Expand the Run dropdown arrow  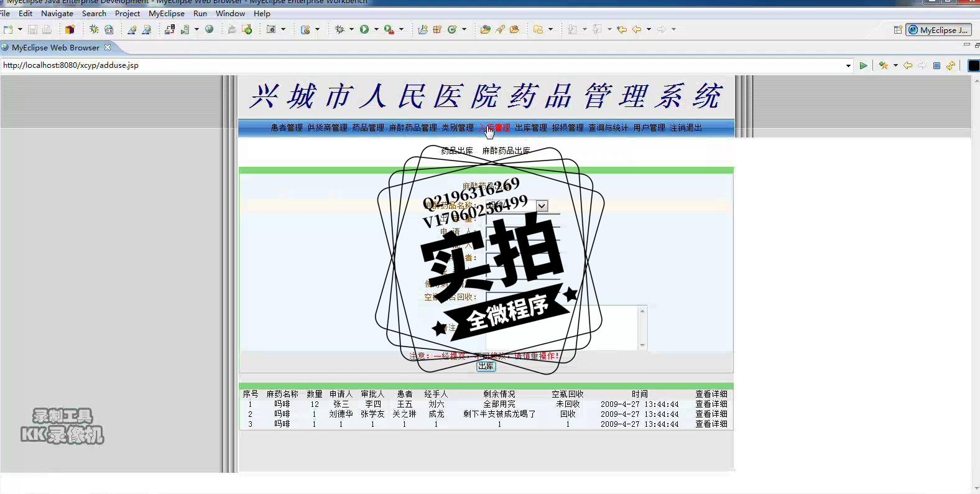pyautogui.click(x=376, y=29)
